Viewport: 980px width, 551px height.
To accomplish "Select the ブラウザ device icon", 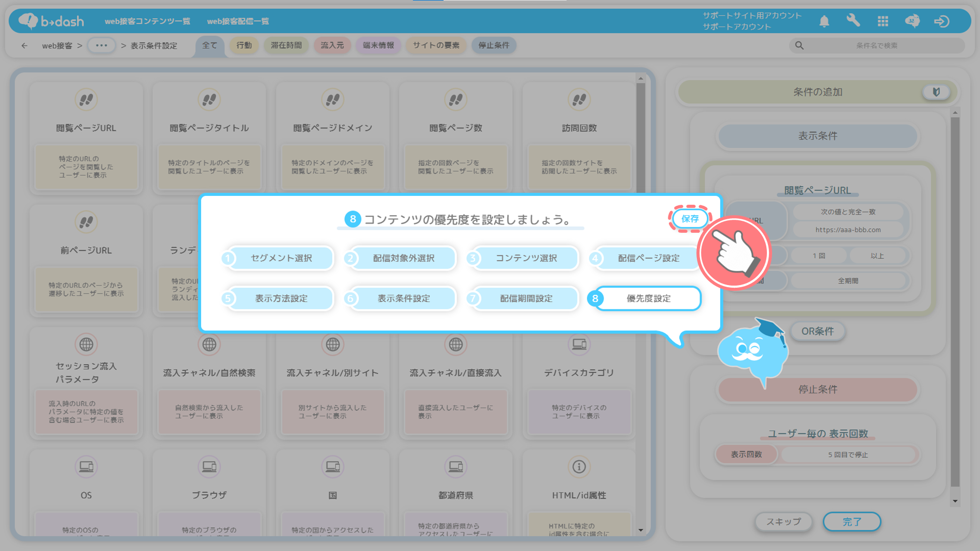I will tap(209, 467).
